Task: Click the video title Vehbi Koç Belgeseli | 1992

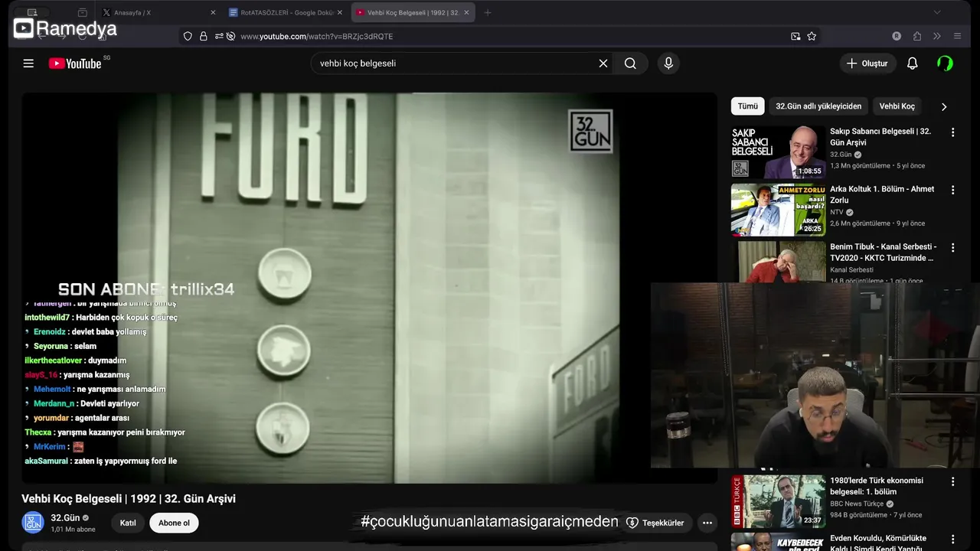Action: [x=129, y=498]
